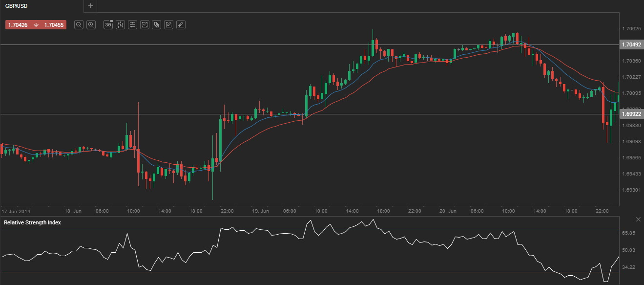Click the red bid price 1.70426
The width and height of the screenshot is (644, 285).
click(19, 24)
